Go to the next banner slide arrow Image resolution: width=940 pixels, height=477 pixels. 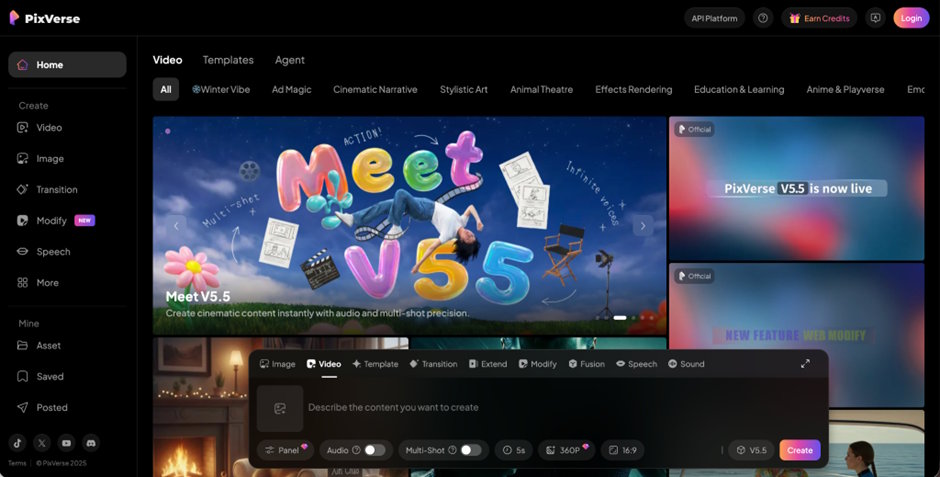tap(642, 226)
